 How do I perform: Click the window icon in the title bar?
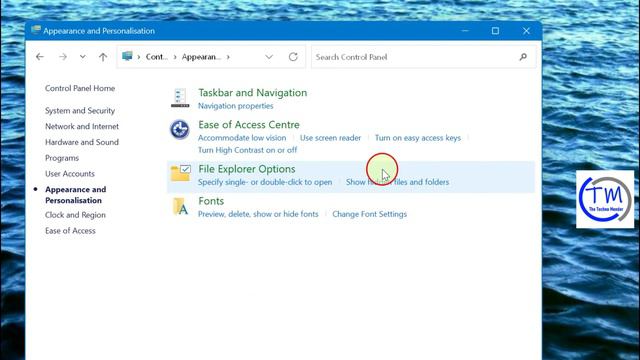coord(36,30)
